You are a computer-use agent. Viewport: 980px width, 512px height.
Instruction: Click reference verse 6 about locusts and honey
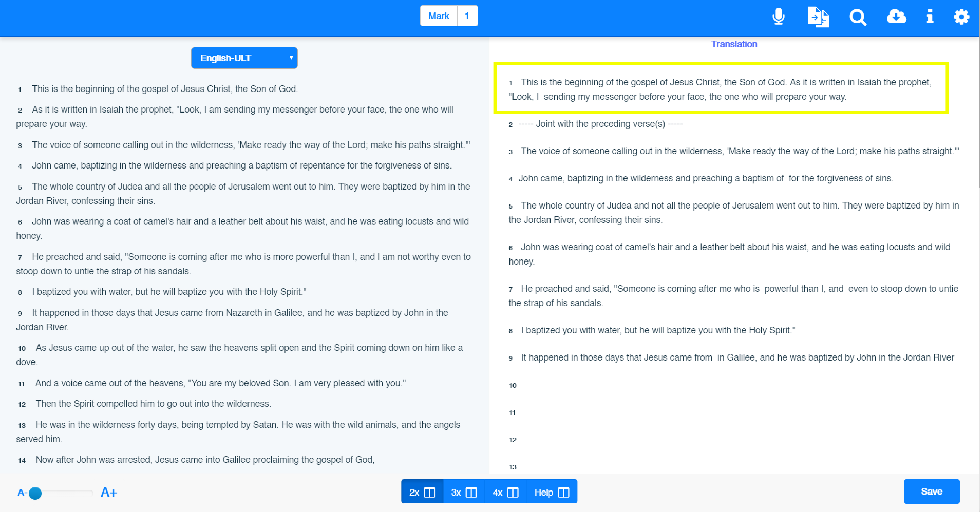tap(242, 229)
